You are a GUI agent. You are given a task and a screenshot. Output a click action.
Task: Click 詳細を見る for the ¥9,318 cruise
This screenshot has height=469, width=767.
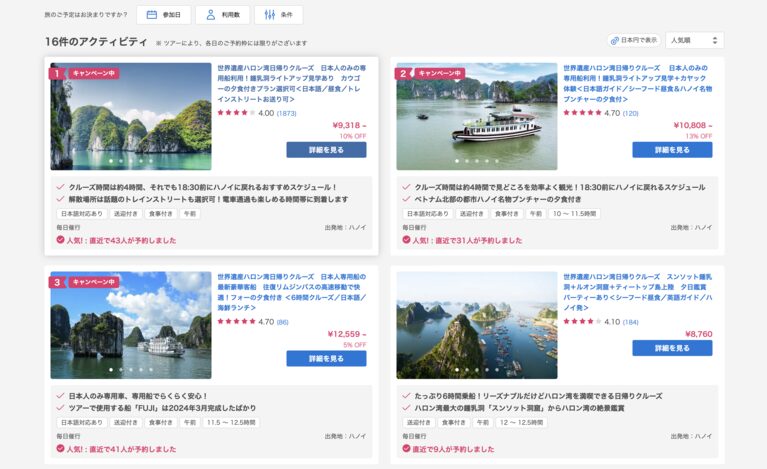point(326,149)
